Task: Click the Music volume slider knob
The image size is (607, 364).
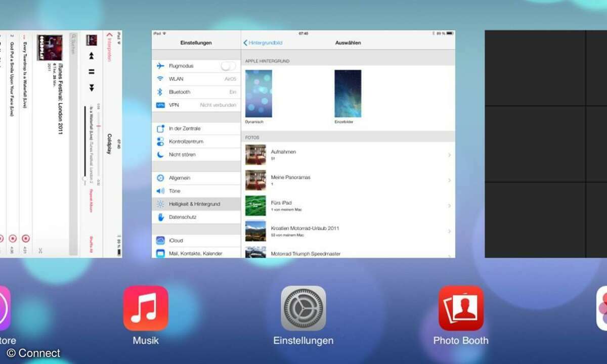Action: pyautogui.click(x=84, y=178)
